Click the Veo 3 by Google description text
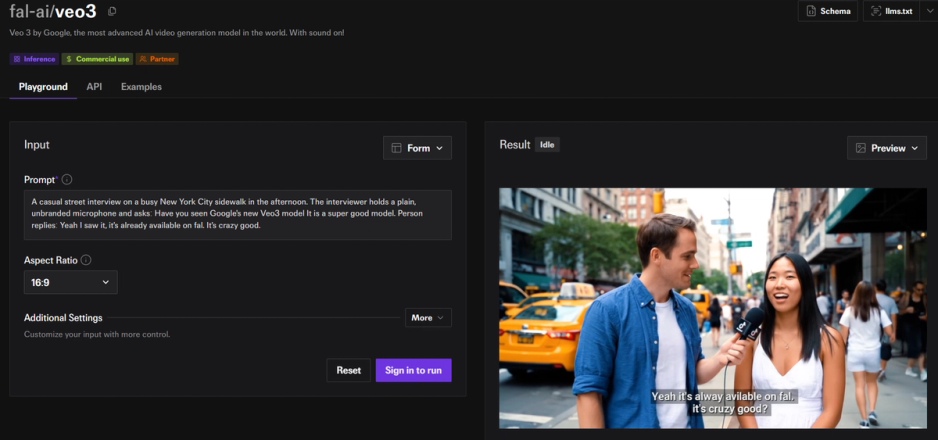Viewport: 938px width, 440px height. (176, 33)
